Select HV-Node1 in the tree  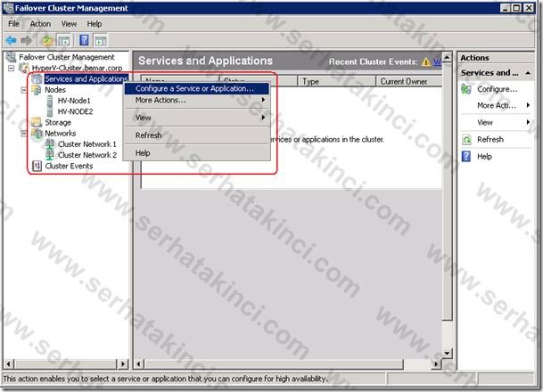pyautogui.click(x=74, y=101)
